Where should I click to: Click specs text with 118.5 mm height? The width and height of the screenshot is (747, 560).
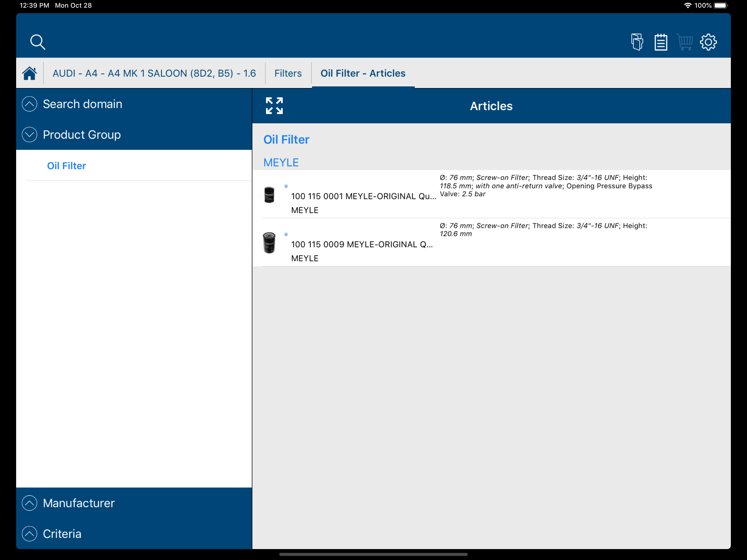click(x=546, y=186)
